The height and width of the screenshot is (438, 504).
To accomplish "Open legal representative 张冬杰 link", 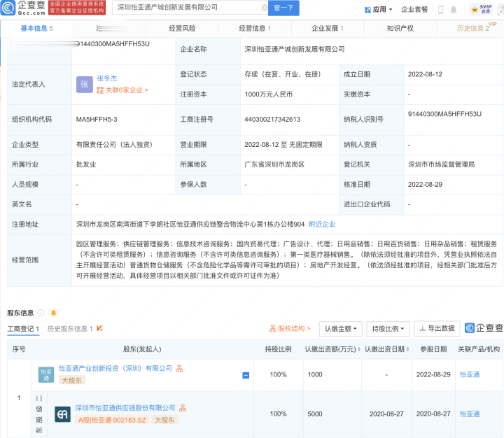I will 107,78.
